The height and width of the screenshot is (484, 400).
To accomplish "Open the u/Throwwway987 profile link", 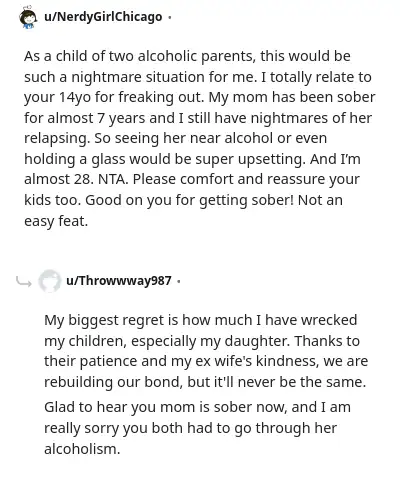I will point(119,281).
